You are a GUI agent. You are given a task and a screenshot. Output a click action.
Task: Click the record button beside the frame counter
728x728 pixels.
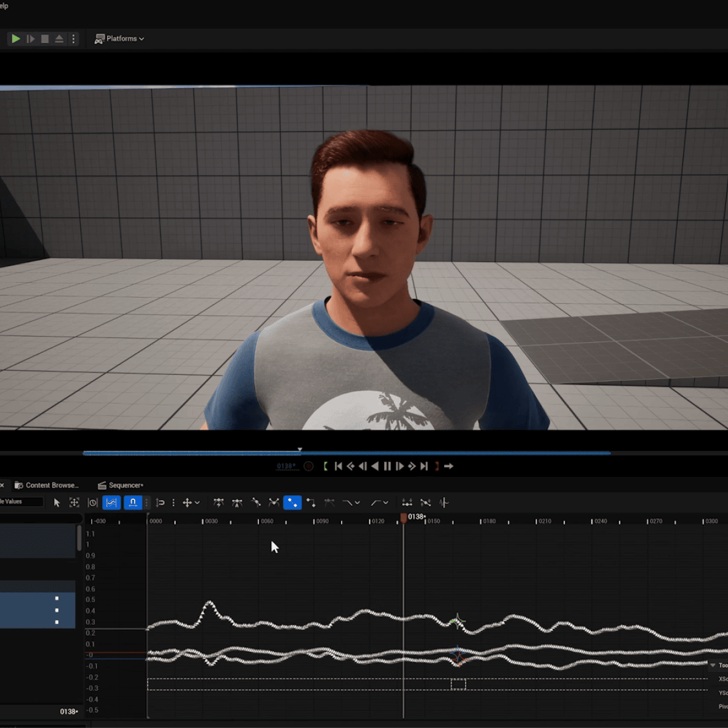309,467
